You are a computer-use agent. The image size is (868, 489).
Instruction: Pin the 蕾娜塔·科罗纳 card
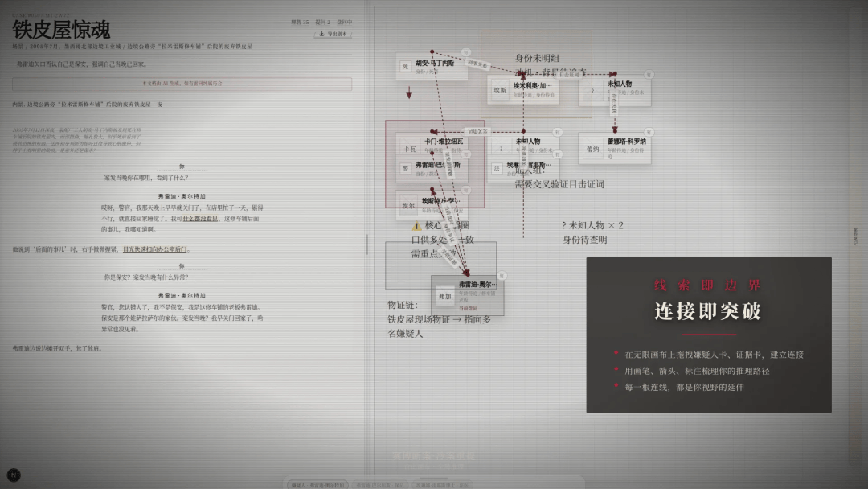[649, 132]
